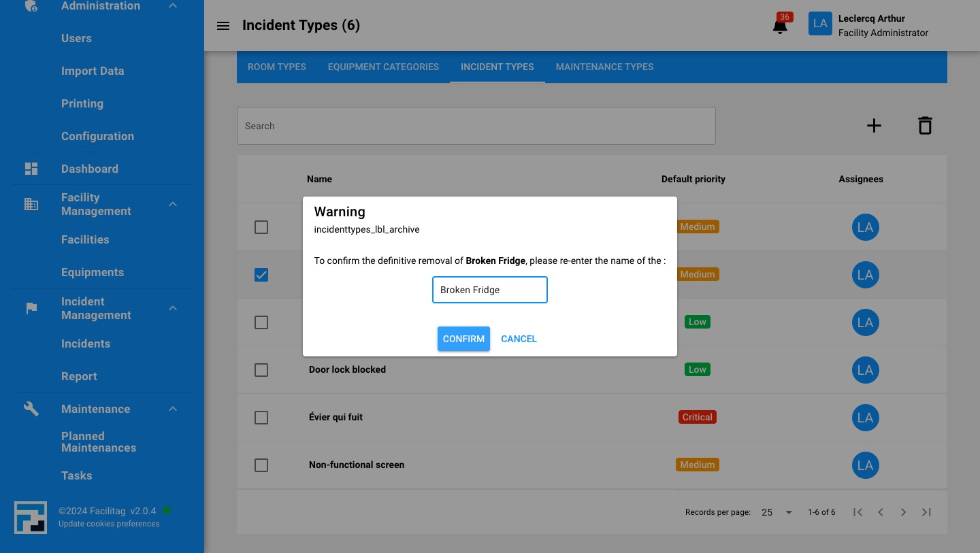This screenshot has width=980, height=553.
Task: Switch to the Maintenance Types tab
Action: point(604,67)
